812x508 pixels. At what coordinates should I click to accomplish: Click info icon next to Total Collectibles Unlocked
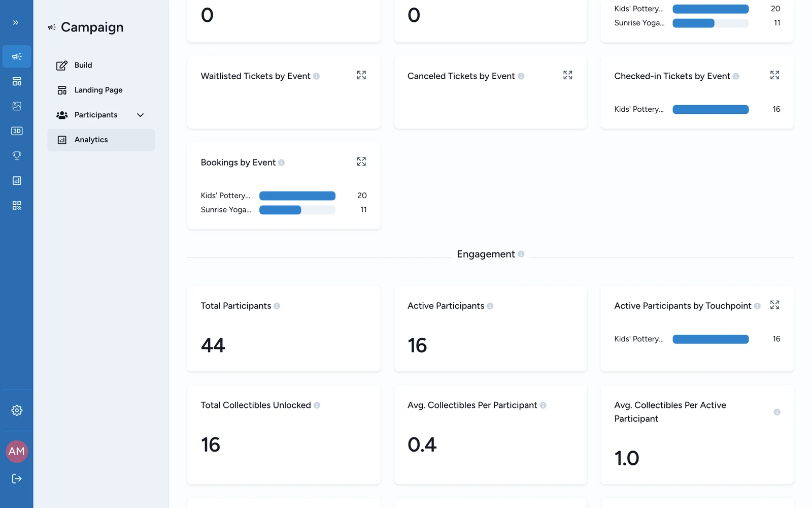click(317, 405)
